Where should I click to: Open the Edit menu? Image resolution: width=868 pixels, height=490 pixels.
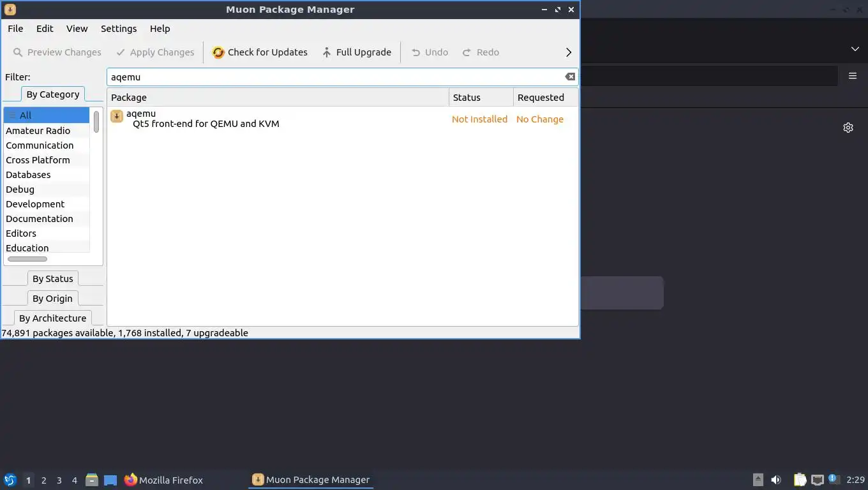click(45, 29)
